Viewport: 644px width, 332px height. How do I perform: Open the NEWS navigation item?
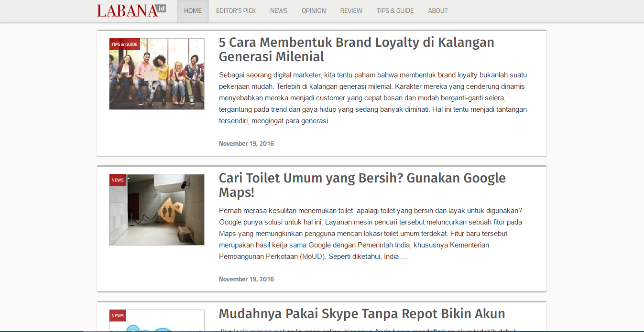click(x=279, y=11)
